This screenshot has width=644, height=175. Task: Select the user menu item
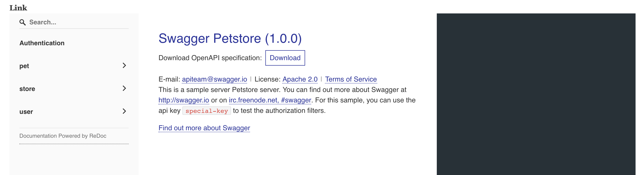coord(26,112)
